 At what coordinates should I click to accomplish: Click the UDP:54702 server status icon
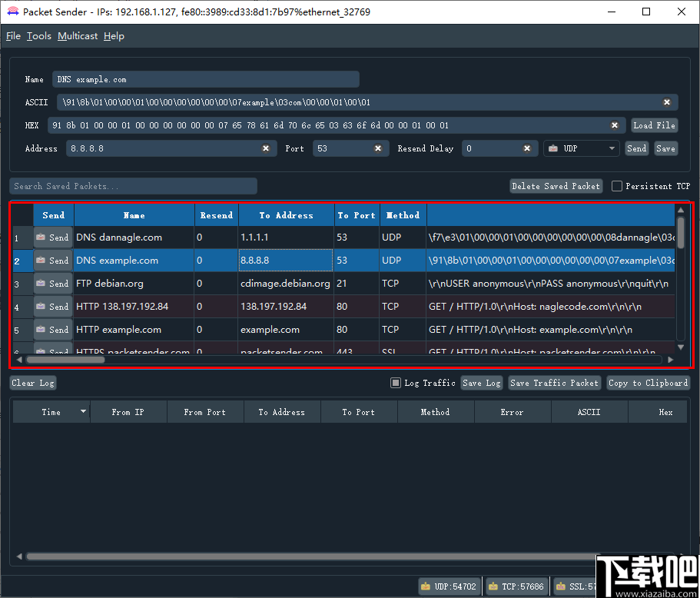(x=425, y=585)
